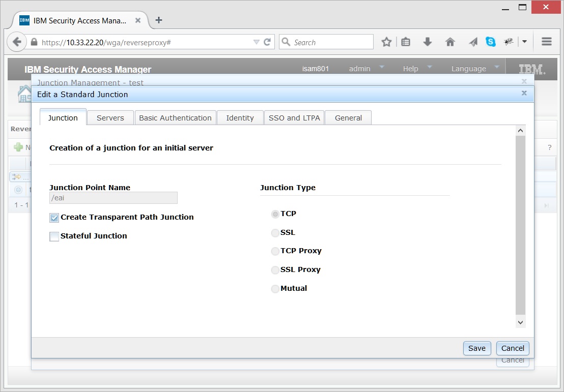
Task: Enable the Stateful Junction checkbox
Action: pos(53,236)
